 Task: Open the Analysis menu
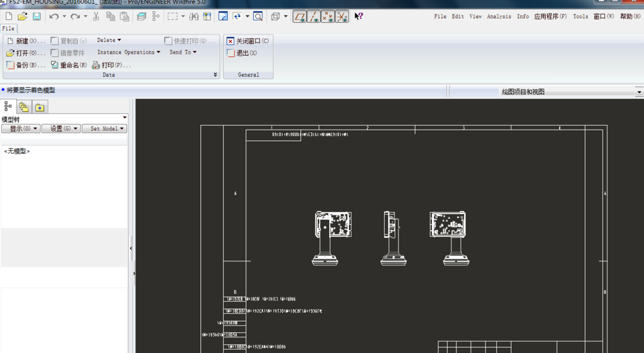coord(499,16)
